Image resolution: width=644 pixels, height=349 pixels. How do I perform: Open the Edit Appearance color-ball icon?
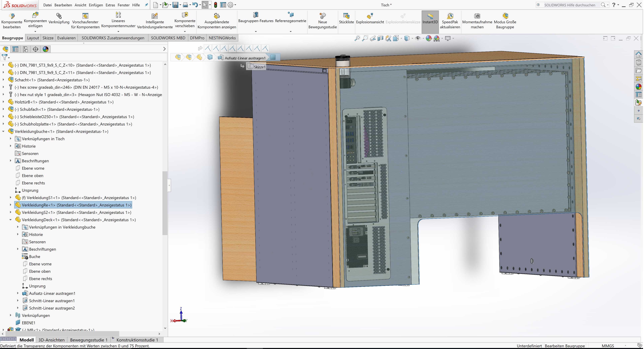(428, 38)
